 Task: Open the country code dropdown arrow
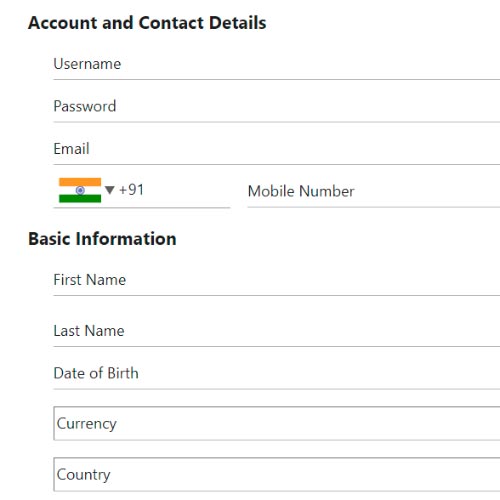(x=110, y=190)
